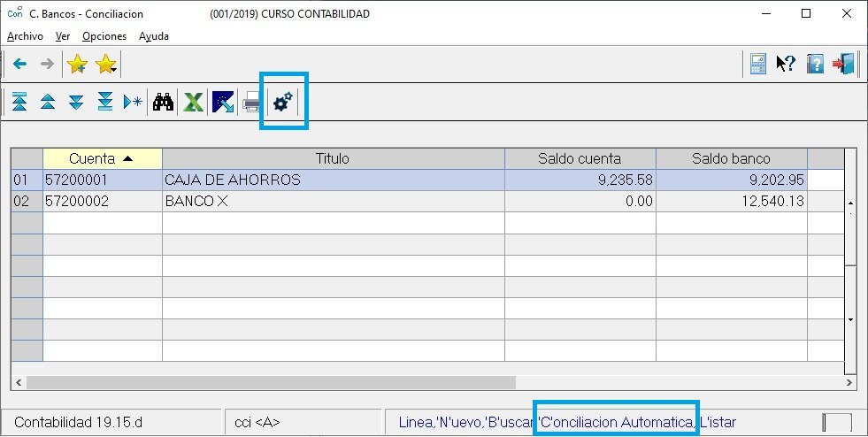The height and width of the screenshot is (437, 868).
Task: Click the saldo cuenta value 0.00
Action: point(580,202)
